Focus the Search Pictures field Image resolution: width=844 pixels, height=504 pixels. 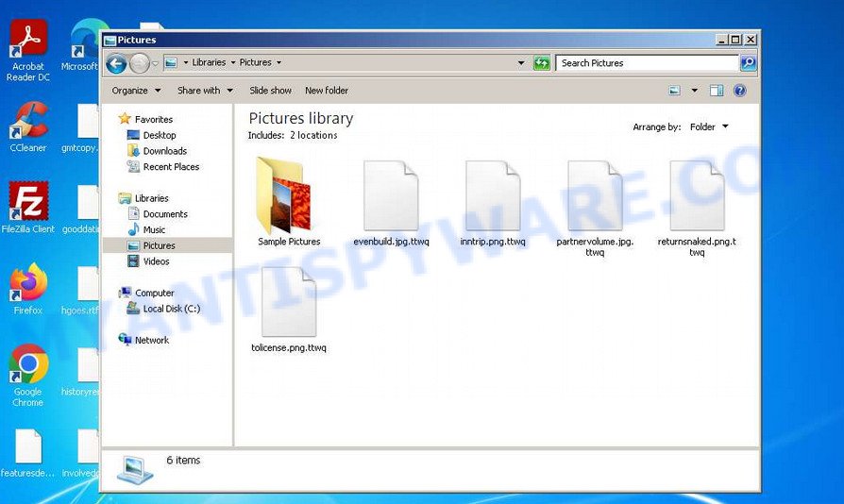click(647, 63)
